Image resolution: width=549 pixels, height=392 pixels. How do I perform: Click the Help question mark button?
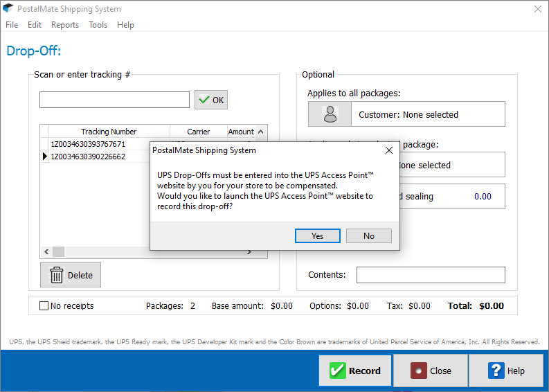pos(506,371)
